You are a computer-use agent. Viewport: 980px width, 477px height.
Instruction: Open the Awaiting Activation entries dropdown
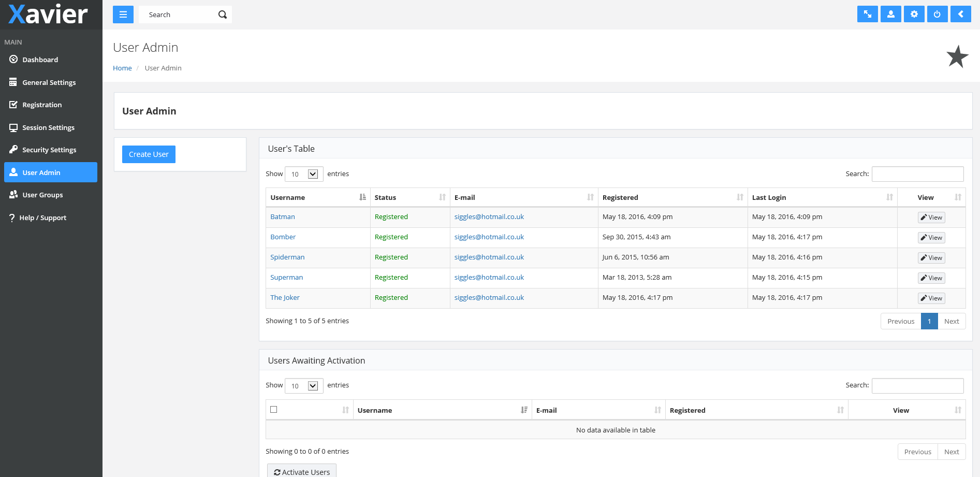304,386
